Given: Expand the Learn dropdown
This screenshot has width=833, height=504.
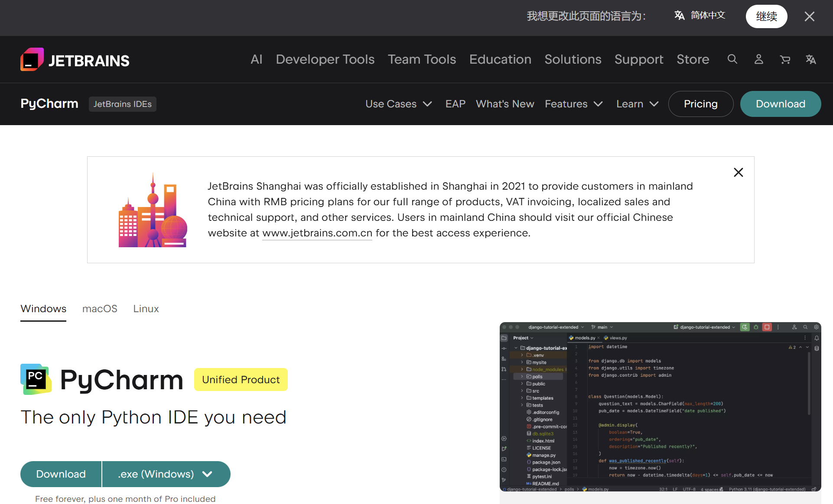Looking at the screenshot, I should (x=638, y=104).
